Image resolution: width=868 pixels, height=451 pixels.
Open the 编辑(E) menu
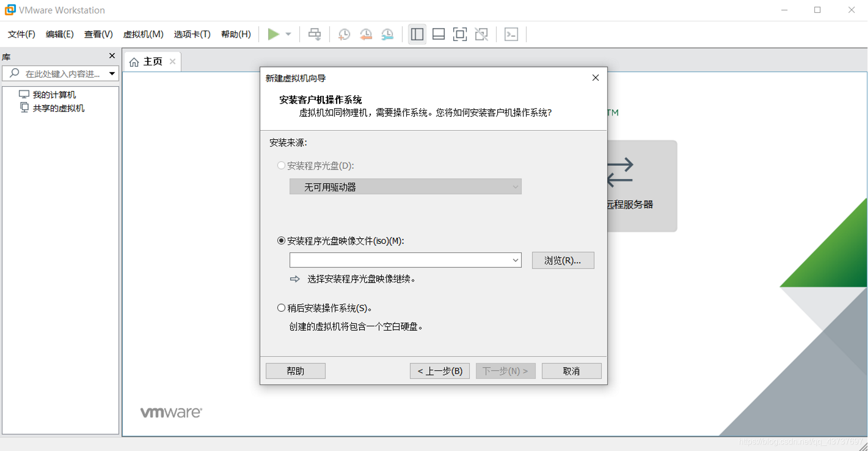click(60, 34)
